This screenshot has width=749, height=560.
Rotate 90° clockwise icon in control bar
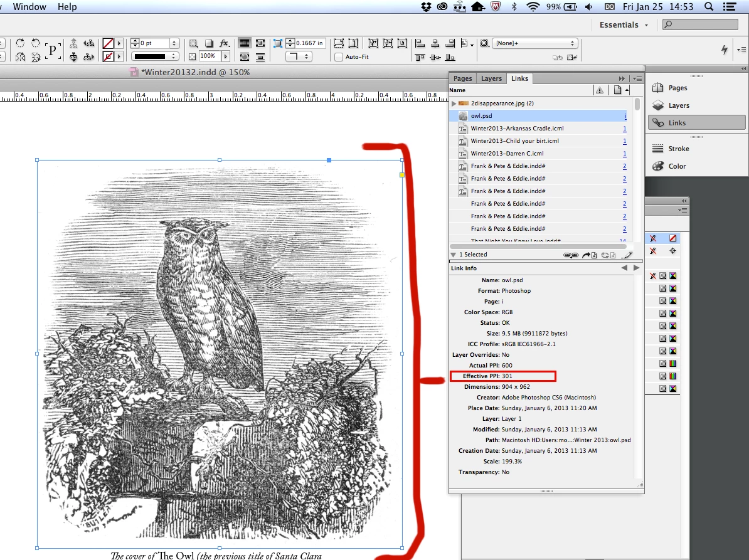click(x=20, y=43)
